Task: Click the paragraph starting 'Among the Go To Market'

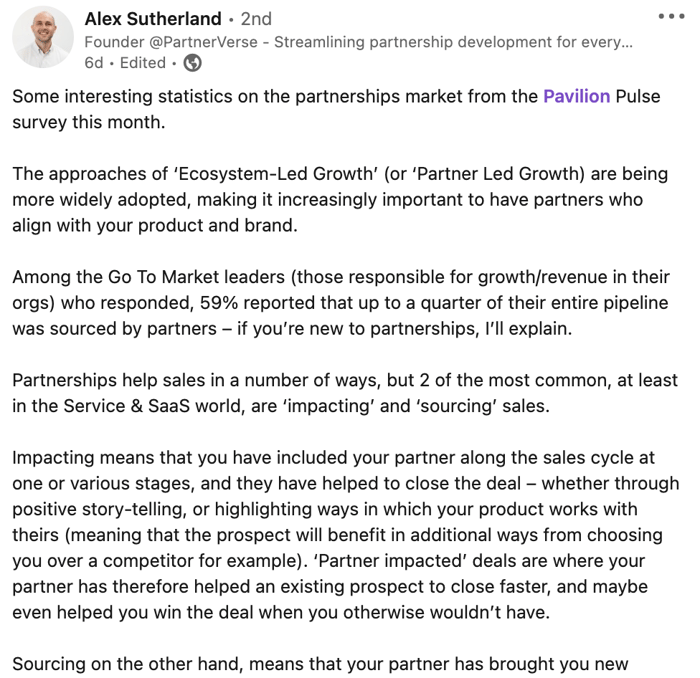Action: (341, 303)
